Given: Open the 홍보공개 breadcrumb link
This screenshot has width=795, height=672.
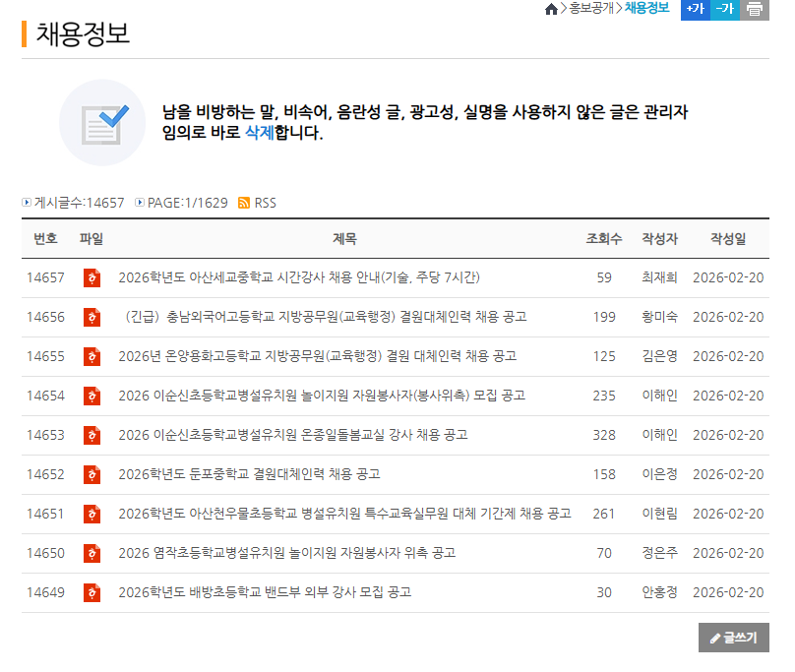Looking at the screenshot, I should point(591,8).
